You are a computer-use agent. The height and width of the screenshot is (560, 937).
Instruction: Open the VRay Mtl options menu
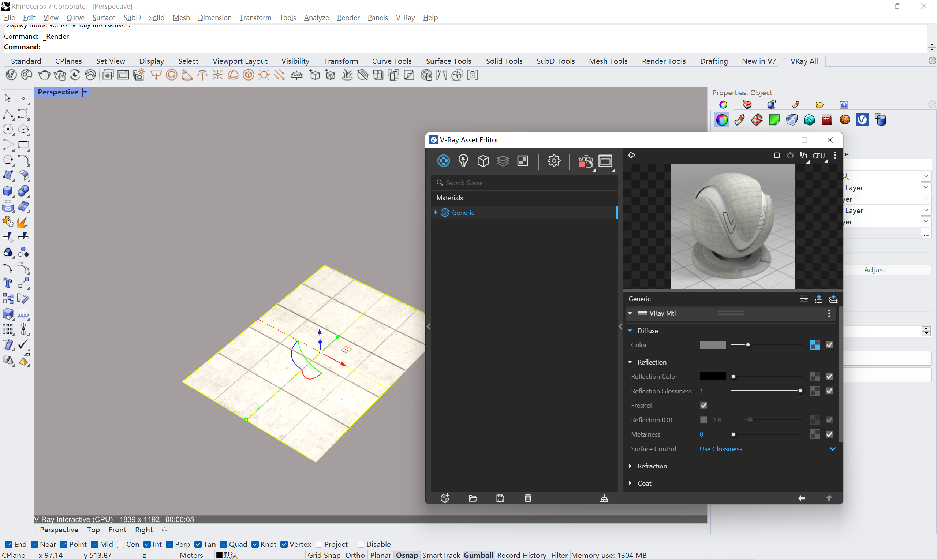click(x=829, y=313)
